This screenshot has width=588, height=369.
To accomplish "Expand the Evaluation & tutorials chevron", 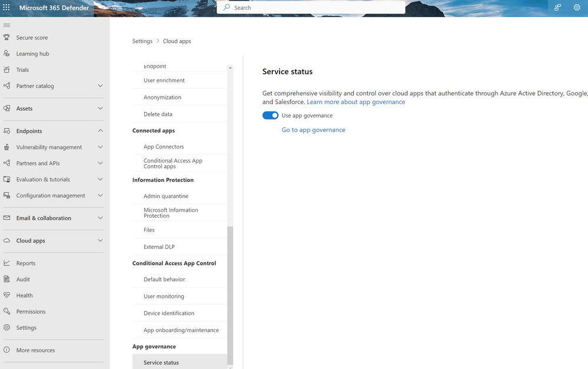I will pos(100,179).
